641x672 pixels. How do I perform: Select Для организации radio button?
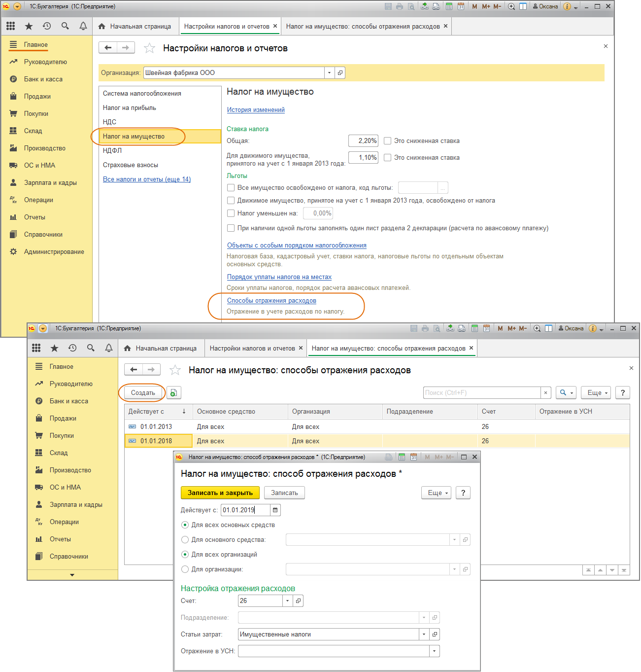tap(185, 569)
